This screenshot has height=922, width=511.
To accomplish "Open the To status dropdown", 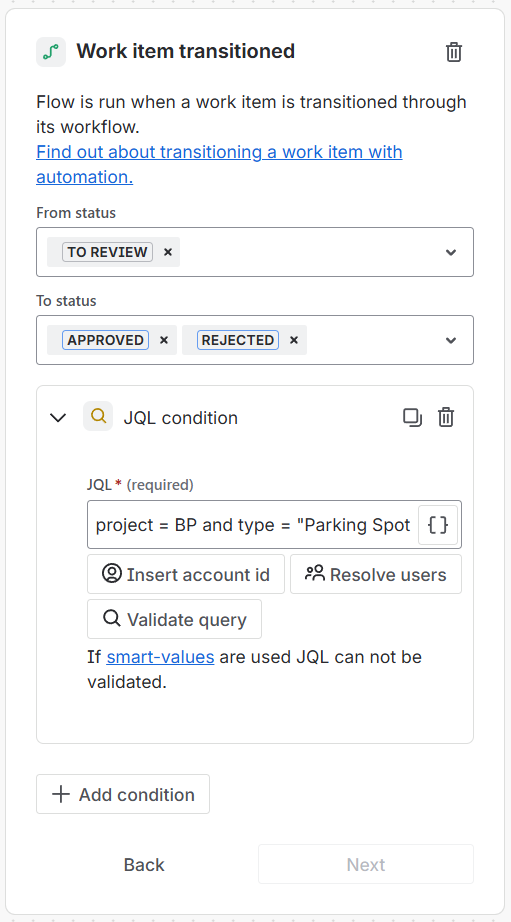I will (450, 340).
